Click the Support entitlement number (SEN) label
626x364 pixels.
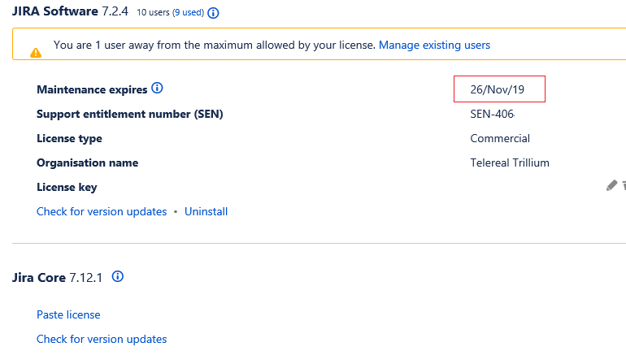point(130,114)
